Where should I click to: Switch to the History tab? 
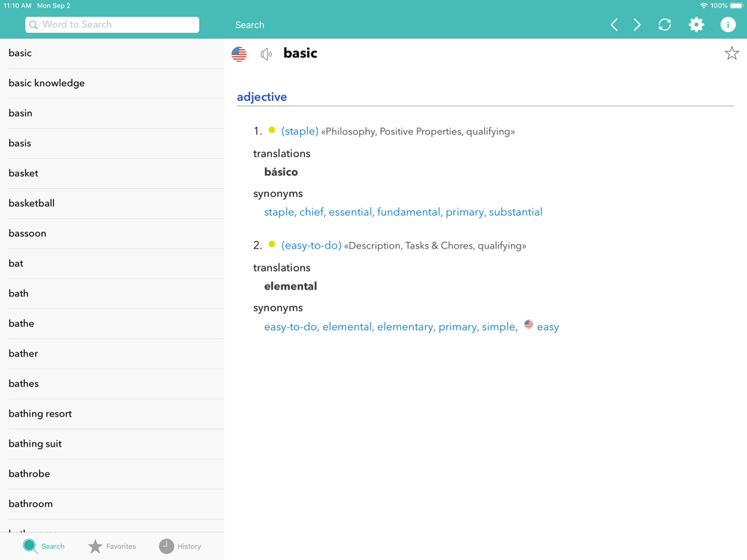coord(180,547)
